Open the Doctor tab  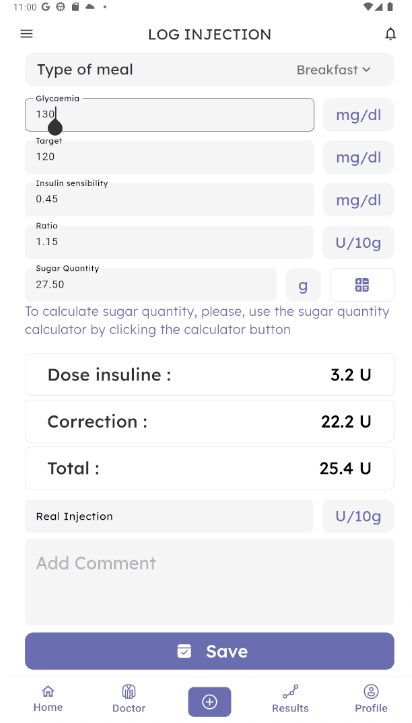click(129, 699)
